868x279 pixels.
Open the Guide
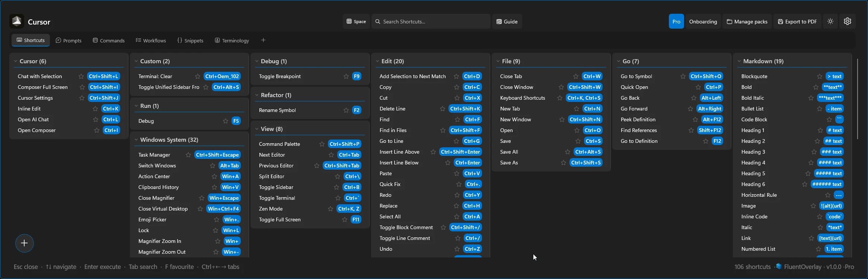[507, 22]
